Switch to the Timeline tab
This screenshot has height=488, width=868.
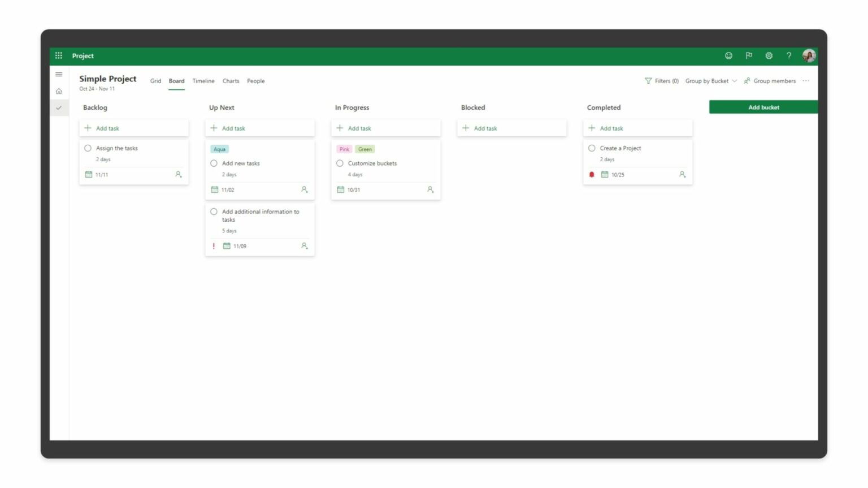click(203, 81)
